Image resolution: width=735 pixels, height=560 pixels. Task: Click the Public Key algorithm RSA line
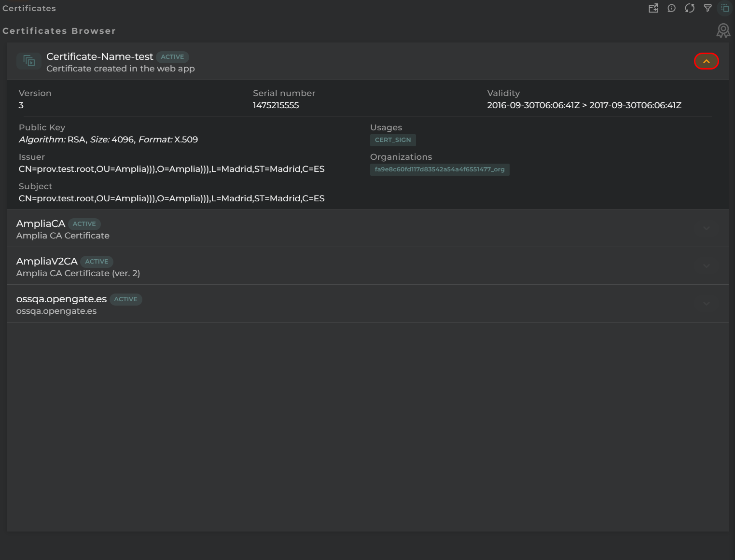click(x=109, y=140)
